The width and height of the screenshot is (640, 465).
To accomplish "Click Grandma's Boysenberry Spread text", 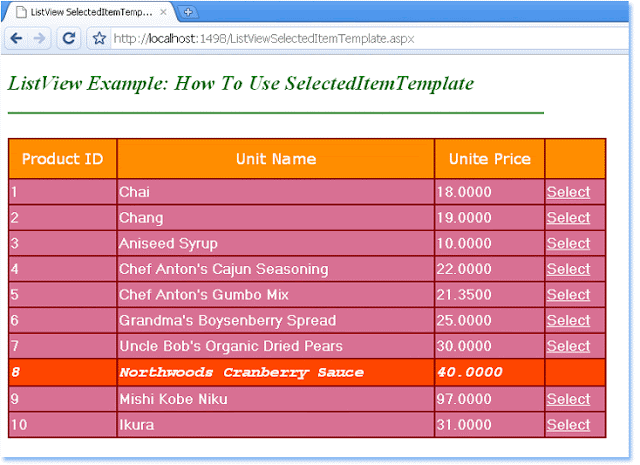I will point(227,320).
